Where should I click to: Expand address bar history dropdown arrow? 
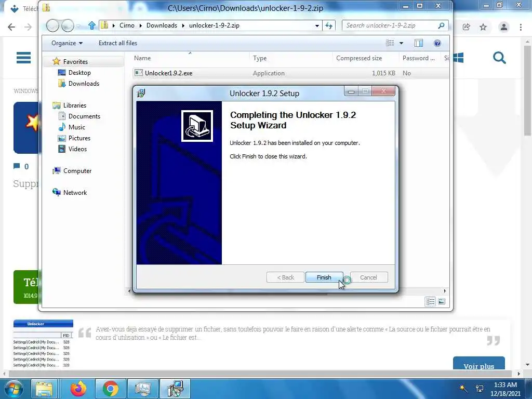click(317, 25)
